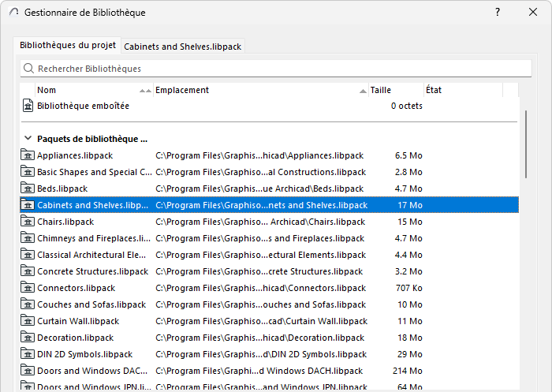The image size is (552, 392).
Task: Click the Appliances.libpack package icon
Action: tap(28, 155)
